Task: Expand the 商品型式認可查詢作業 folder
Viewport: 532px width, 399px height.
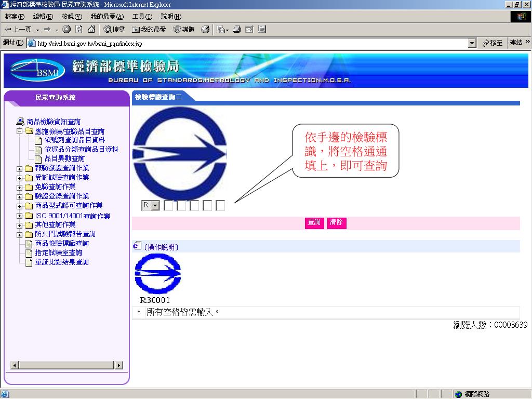Action: point(19,206)
